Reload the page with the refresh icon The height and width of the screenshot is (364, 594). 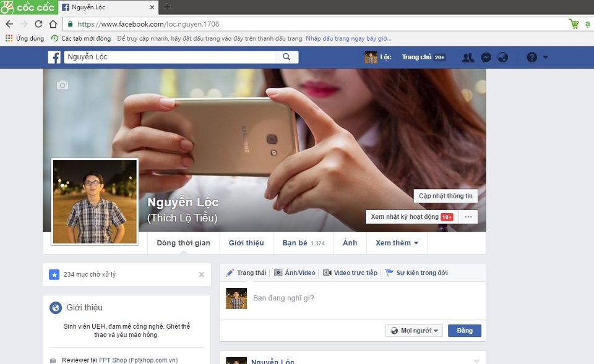[38, 24]
